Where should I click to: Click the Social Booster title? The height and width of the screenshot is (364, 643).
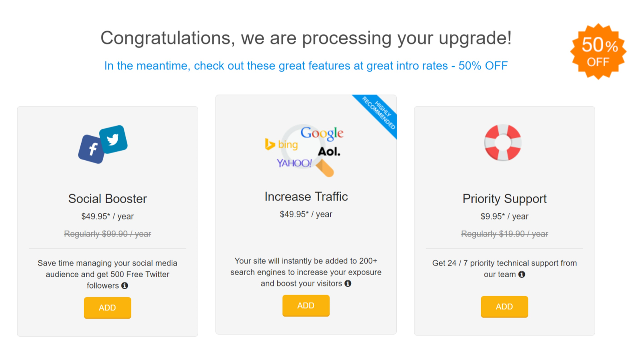click(107, 198)
